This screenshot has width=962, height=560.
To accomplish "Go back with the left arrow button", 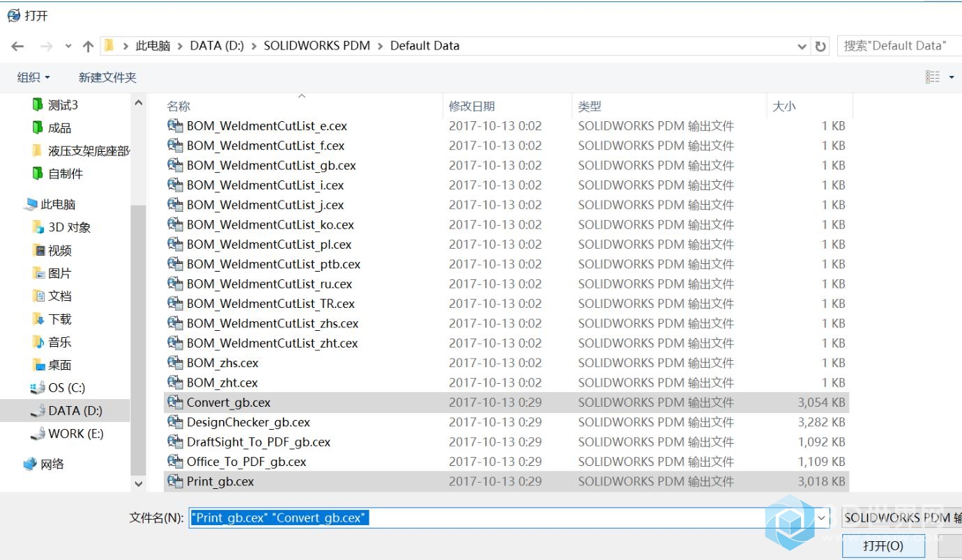I will (x=18, y=46).
